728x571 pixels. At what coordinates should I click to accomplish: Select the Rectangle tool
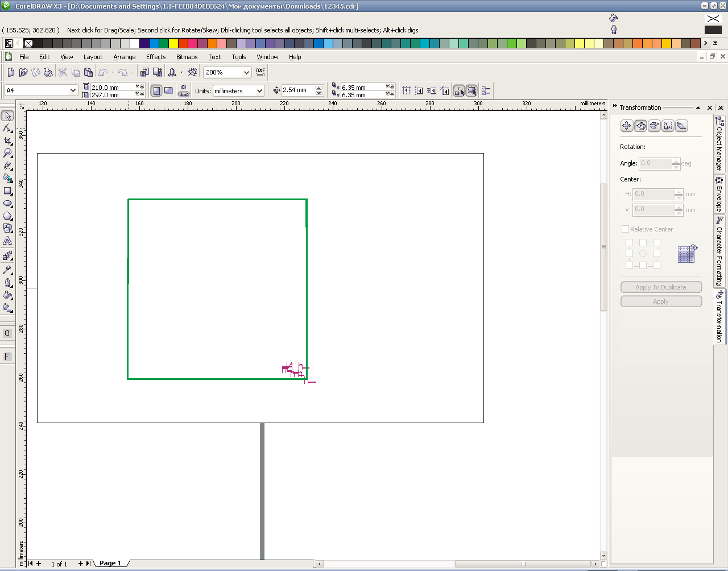(7, 191)
